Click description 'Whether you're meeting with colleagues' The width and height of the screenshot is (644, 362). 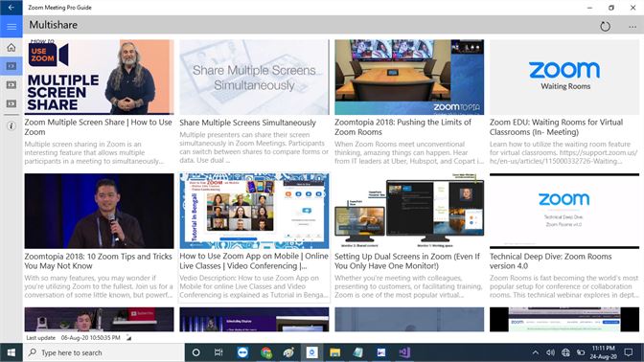coord(408,286)
